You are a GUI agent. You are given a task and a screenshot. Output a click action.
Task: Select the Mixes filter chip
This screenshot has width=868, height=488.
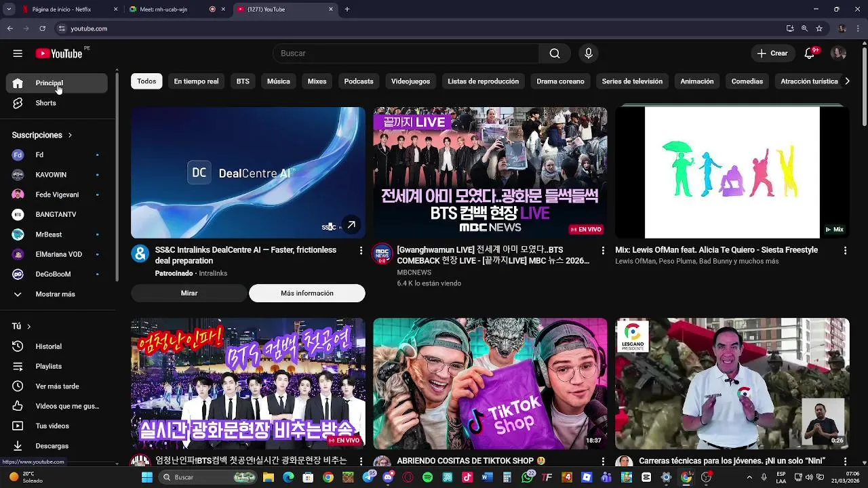(317, 81)
